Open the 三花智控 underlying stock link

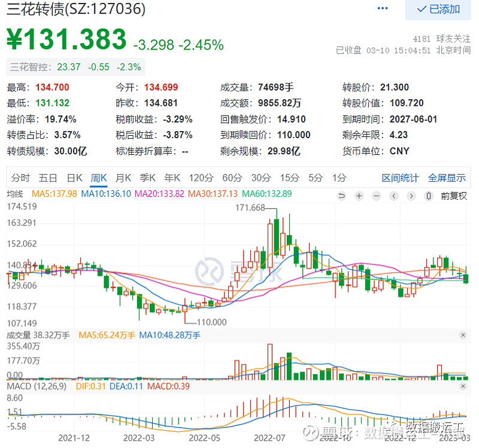[76, 67]
